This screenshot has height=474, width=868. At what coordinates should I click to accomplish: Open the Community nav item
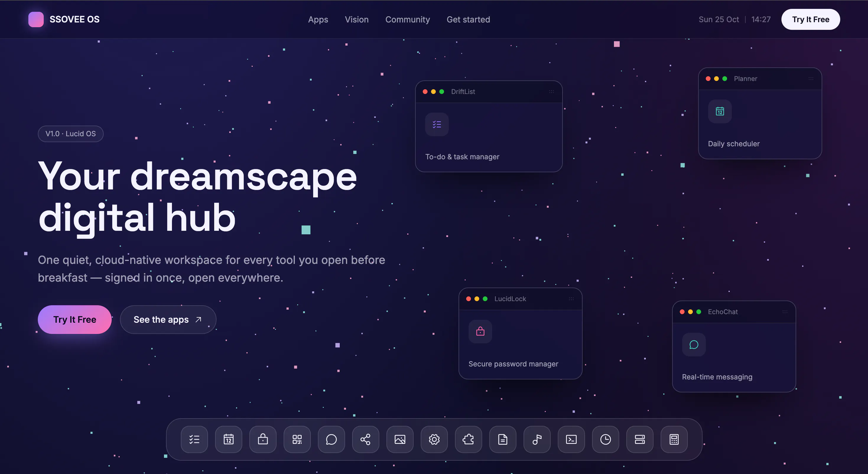[407, 20]
